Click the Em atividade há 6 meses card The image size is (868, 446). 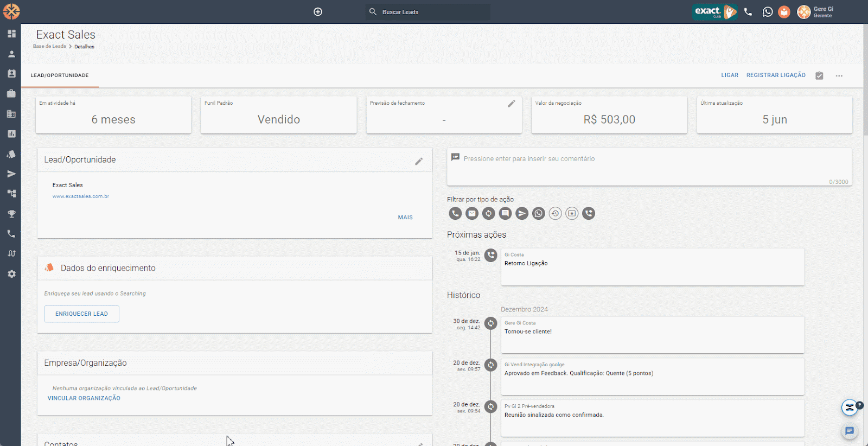pos(113,114)
